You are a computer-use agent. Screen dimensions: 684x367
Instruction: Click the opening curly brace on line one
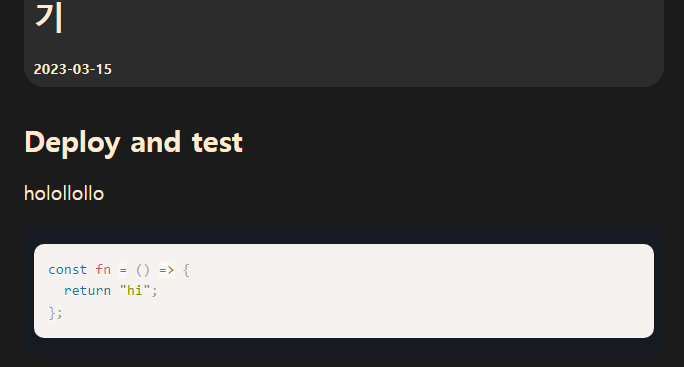pos(186,270)
